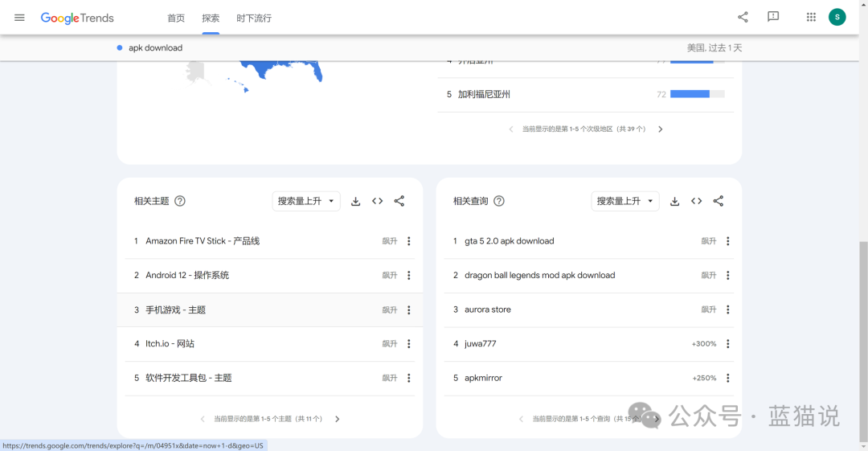This screenshot has width=868, height=451.
Task: Open the account avatar S
Action: [x=837, y=17]
